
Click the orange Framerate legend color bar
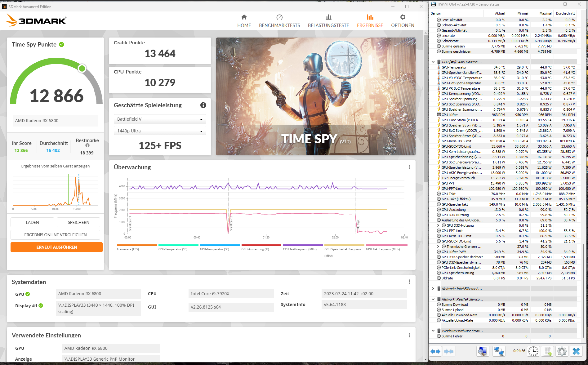(137, 245)
